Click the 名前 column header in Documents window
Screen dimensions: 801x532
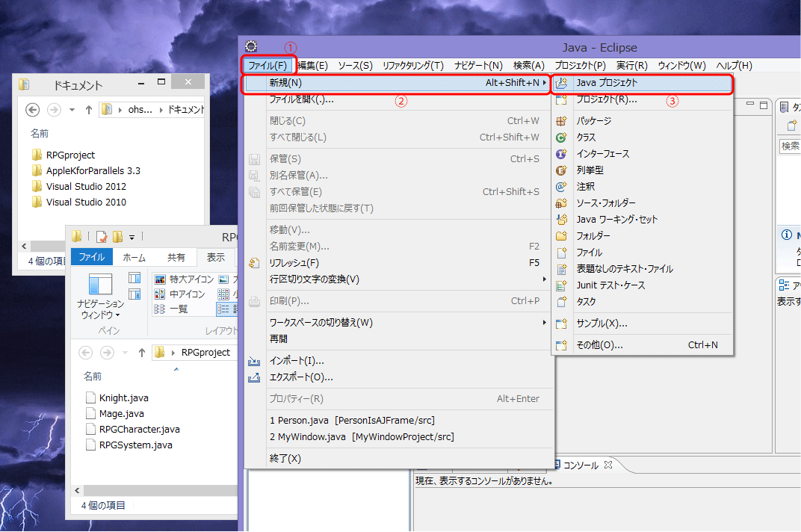coord(40,134)
